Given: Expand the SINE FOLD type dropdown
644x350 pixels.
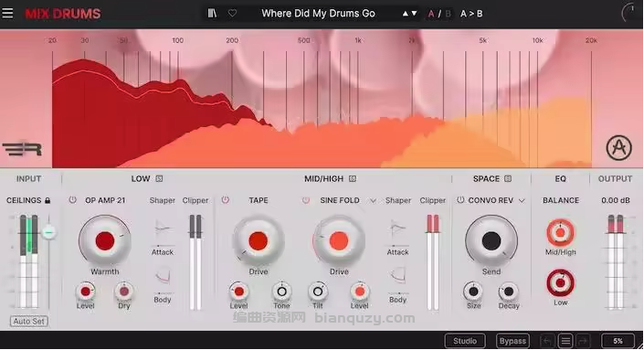Looking at the screenshot, I should [373, 201].
